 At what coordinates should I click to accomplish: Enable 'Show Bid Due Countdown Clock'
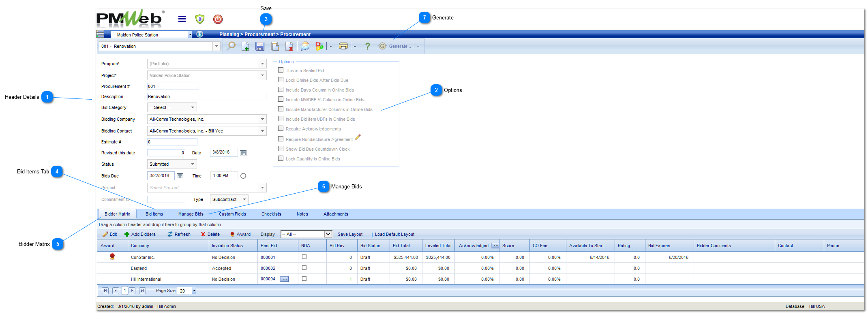tap(281, 149)
